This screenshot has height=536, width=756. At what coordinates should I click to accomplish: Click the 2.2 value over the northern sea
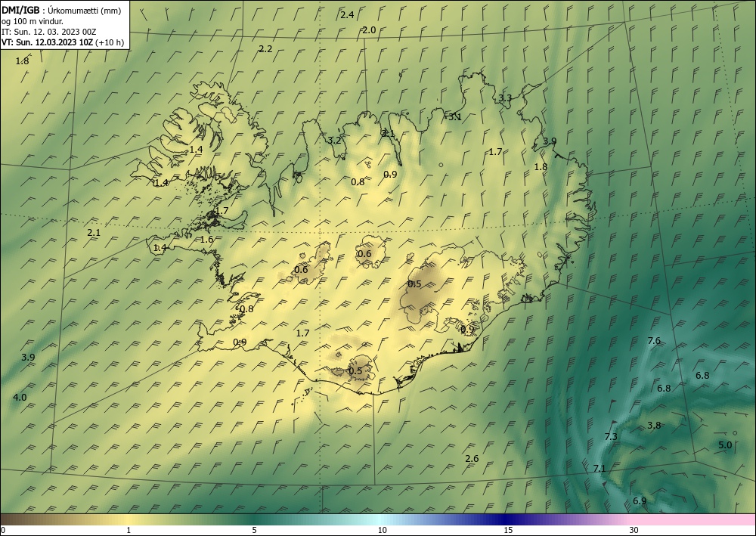(265, 49)
